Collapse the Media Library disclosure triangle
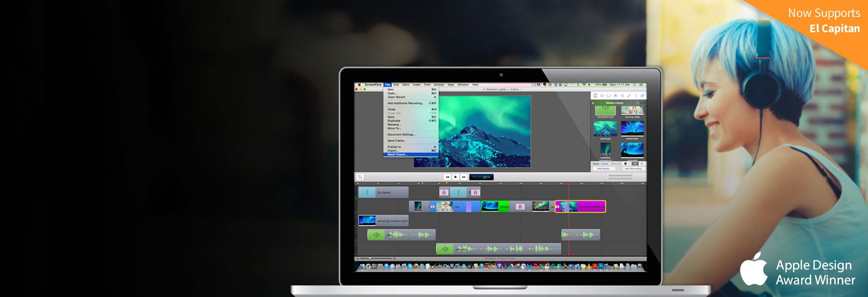868x297 pixels. [x=593, y=103]
